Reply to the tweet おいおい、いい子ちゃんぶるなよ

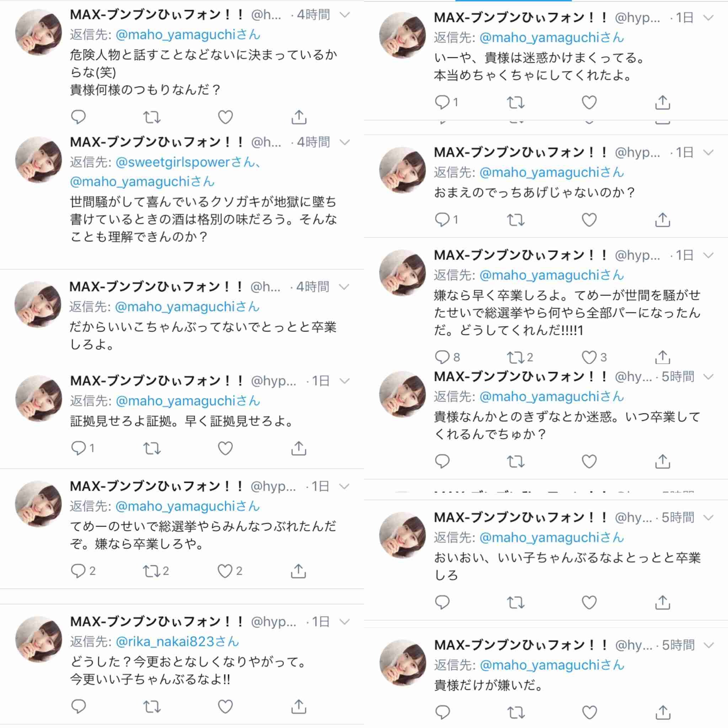(442, 602)
